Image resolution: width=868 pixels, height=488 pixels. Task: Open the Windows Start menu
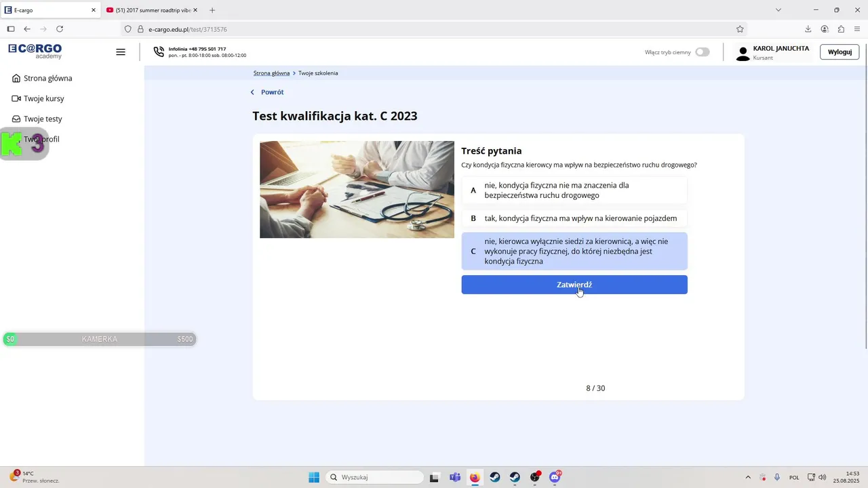[x=314, y=477]
